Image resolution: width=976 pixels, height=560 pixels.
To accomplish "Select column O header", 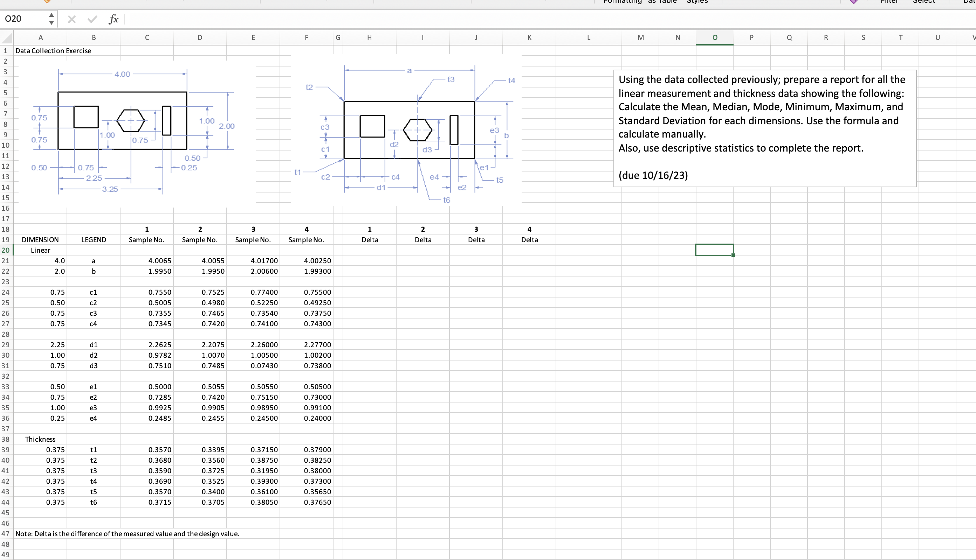I will pos(714,38).
